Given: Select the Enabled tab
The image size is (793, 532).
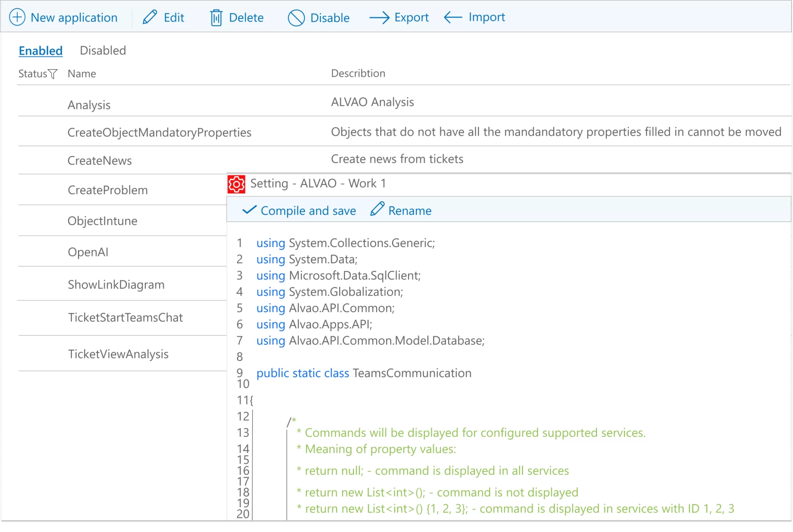Looking at the screenshot, I should [x=41, y=51].
